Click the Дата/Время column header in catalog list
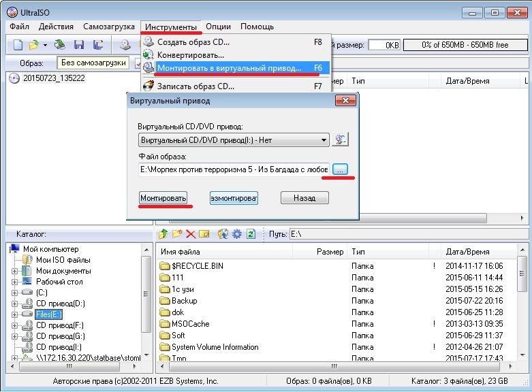This screenshot has height=392, width=532. click(479, 252)
